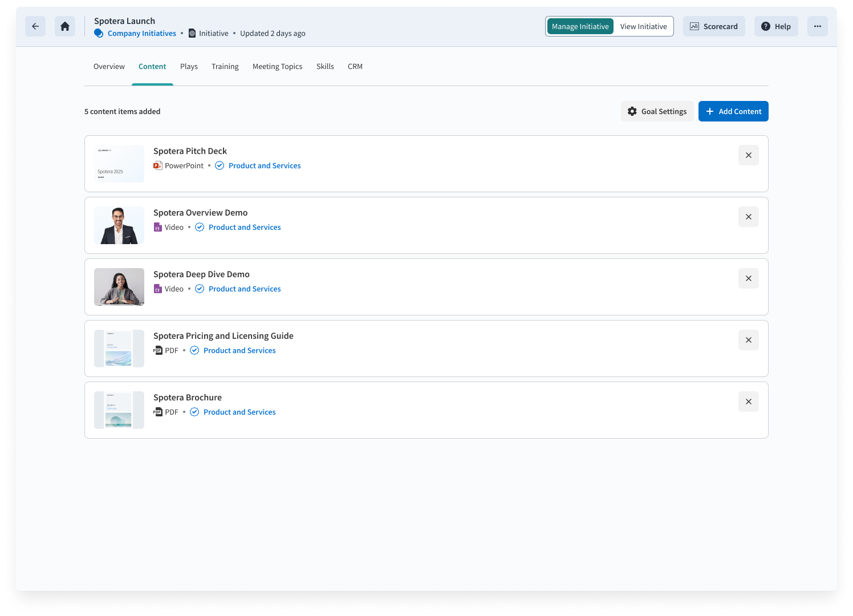The image size is (853, 616).
Task: Open the Help menu
Action: (776, 26)
